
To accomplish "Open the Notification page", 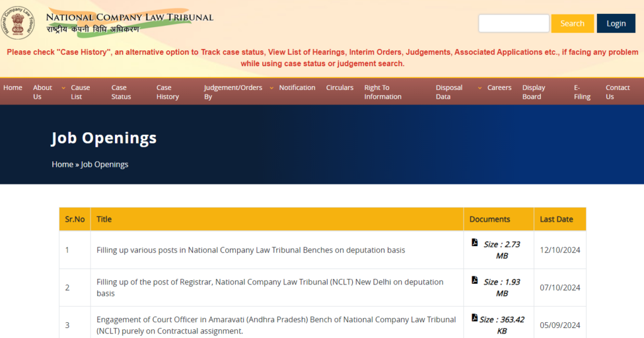I will (x=297, y=87).
